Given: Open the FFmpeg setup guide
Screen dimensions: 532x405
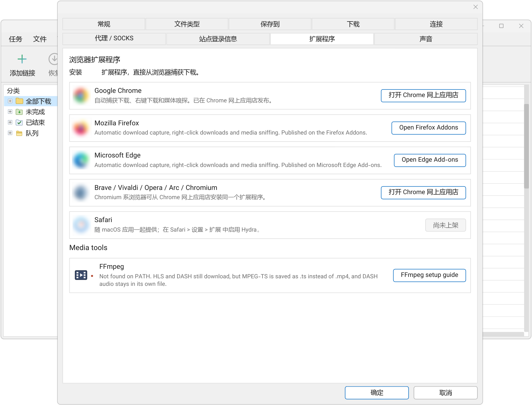Looking at the screenshot, I should 429,275.
